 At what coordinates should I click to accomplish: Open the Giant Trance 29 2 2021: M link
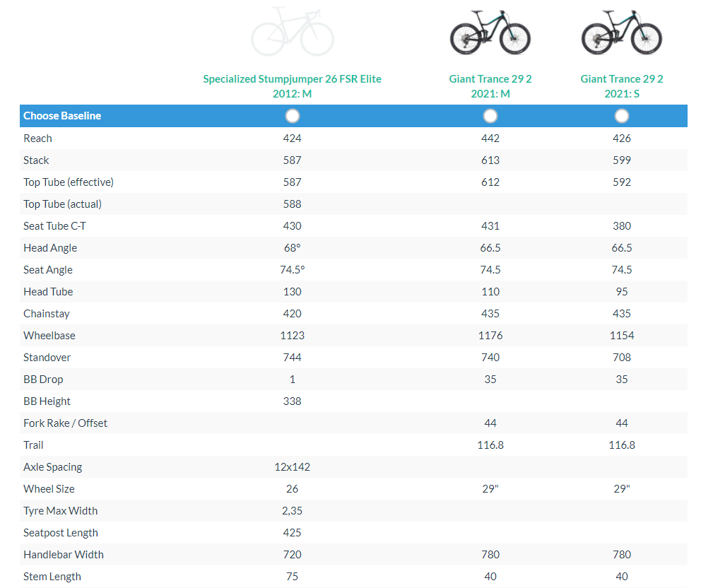[x=490, y=86]
